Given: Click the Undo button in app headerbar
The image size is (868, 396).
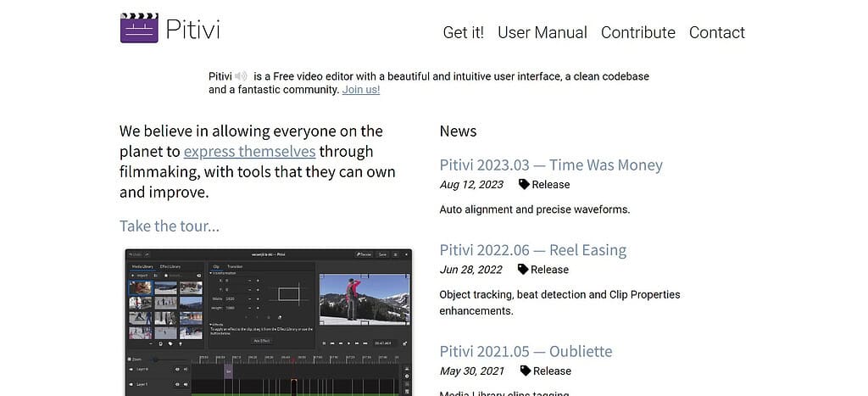Looking at the screenshot, I should coord(136,254).
